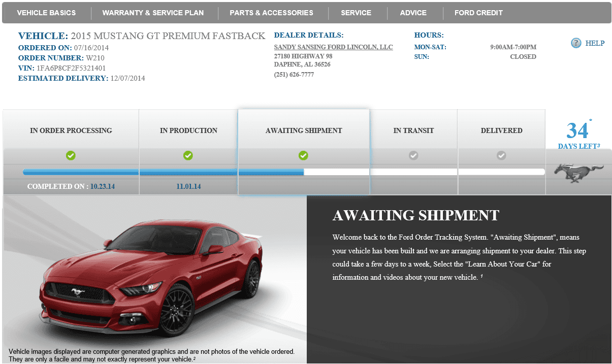Click the Sunday CLOSED hours entry
The image size is (612, 364).
tap(523, 57)
